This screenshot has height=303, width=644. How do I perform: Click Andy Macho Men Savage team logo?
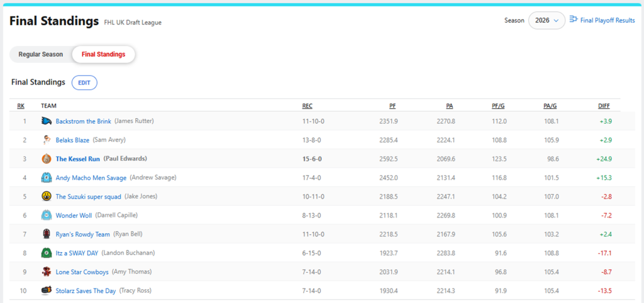pos(47,178)
